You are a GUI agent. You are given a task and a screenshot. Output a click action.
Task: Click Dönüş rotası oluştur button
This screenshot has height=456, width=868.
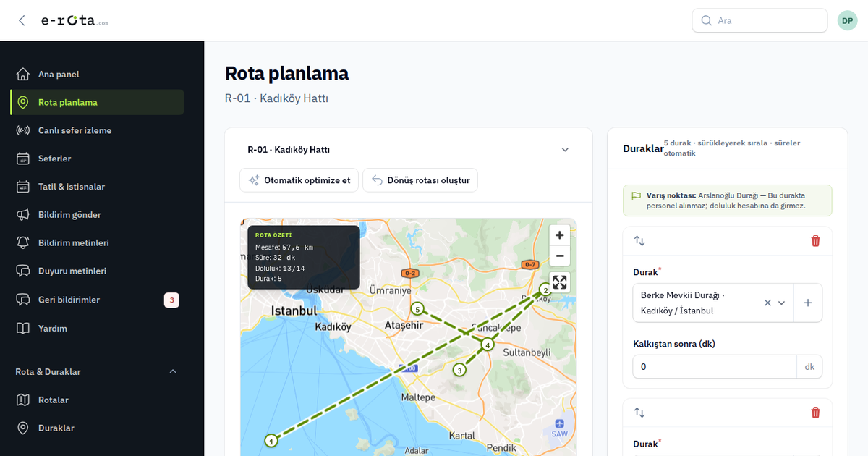tap(420, 180)
